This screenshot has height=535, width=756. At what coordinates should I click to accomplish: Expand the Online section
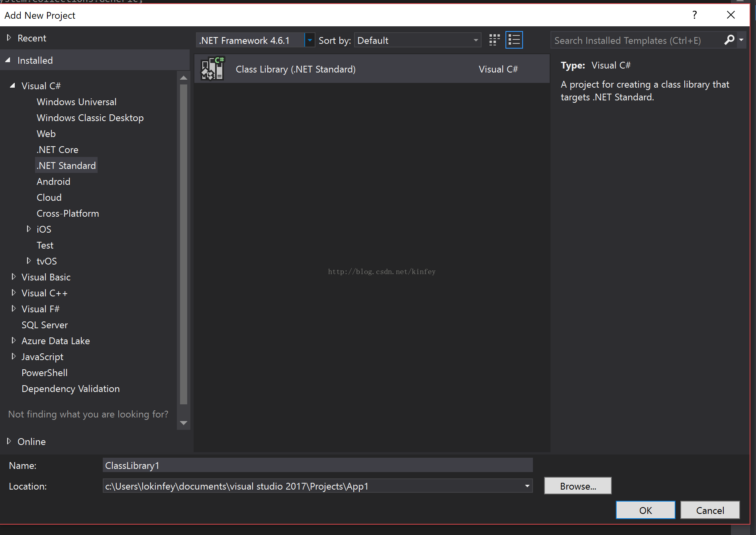click(9, 441)
